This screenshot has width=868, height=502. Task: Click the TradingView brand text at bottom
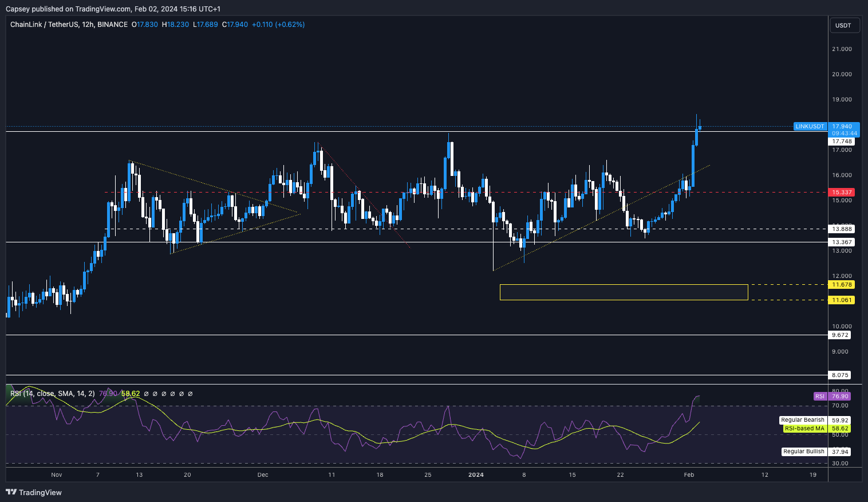click(40, 492)
